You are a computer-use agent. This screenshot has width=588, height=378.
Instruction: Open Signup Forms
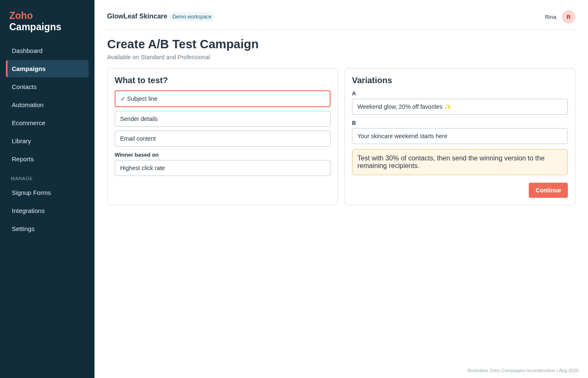coord(47,193)
